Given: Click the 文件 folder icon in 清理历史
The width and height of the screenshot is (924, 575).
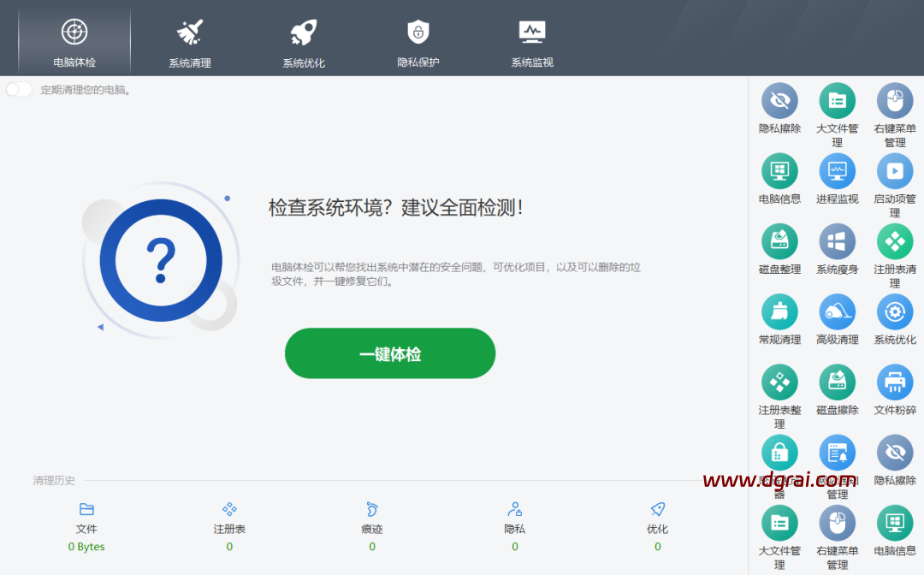Looking at the screenshot, I should tap(86, 509).
